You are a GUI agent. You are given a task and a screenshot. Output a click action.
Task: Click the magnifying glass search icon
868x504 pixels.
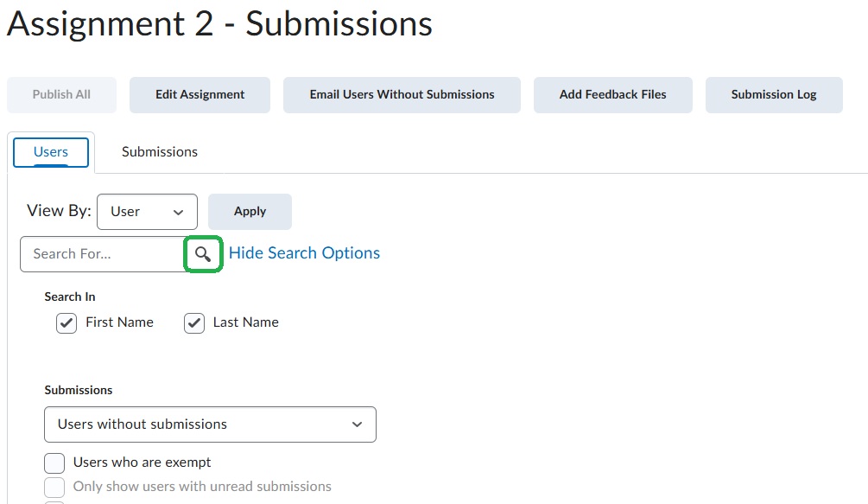coord(204,254)
